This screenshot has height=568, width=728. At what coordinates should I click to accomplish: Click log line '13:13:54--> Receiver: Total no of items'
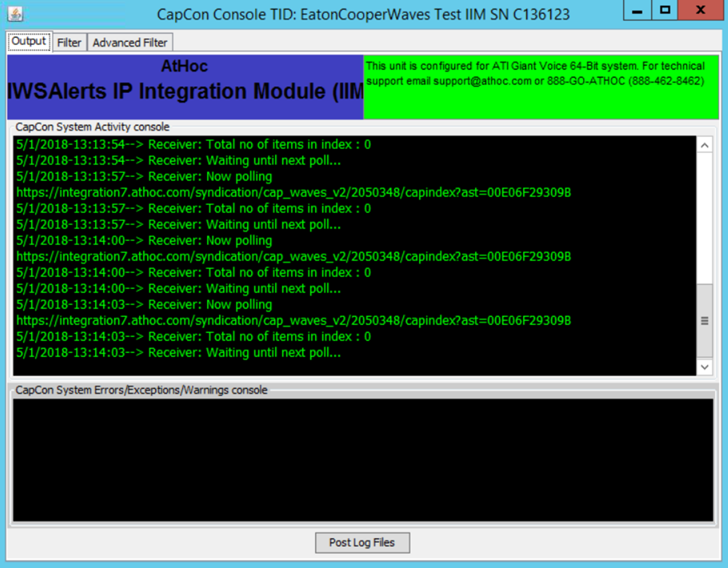pyautogui.click(x=193, y=144)
